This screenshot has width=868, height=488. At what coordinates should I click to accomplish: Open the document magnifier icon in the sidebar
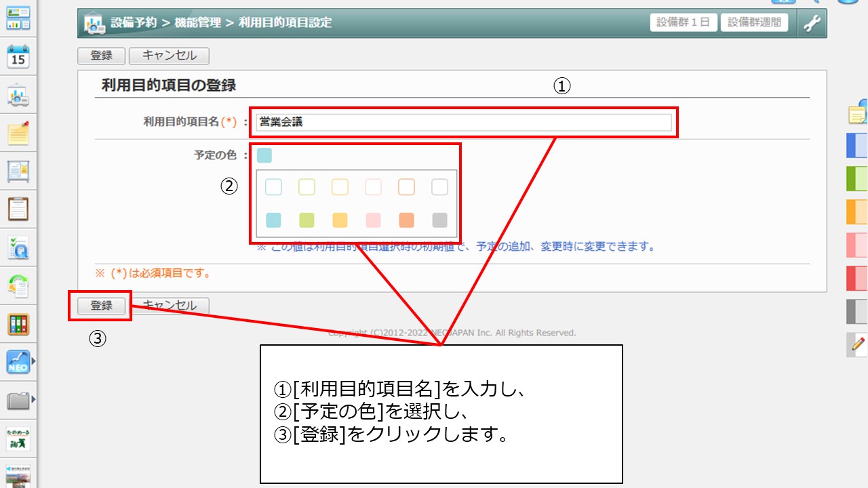[18, 247]
